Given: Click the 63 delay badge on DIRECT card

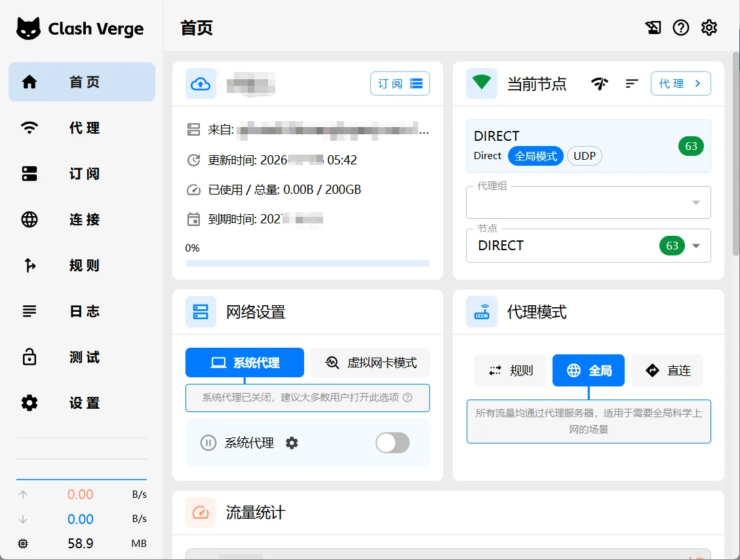Looking at the screenshot, I should (691, 146).
